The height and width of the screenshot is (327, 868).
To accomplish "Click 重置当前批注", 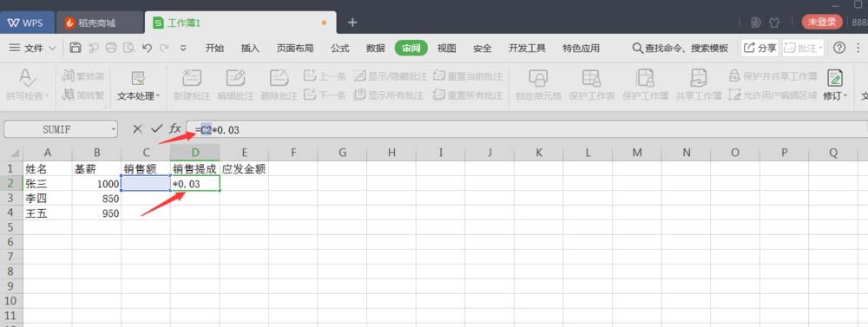I will (469, 75).
